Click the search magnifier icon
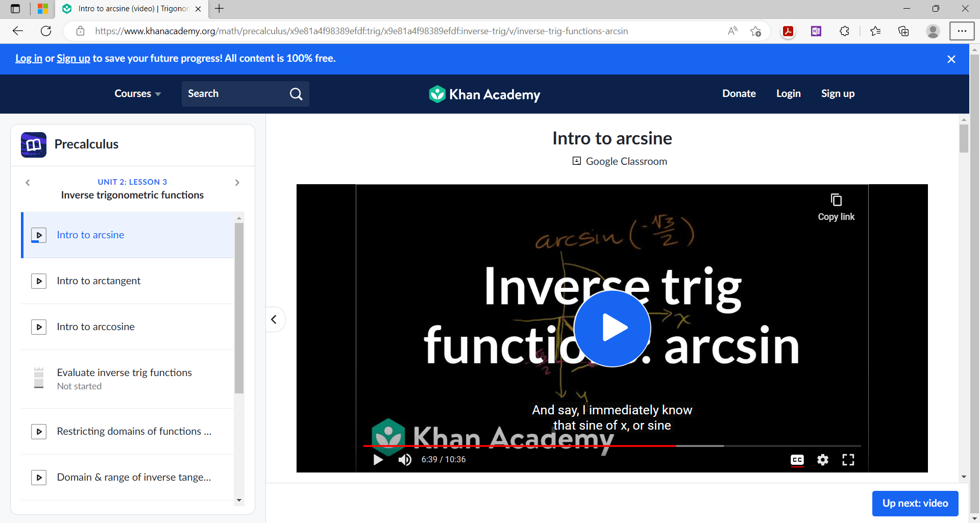This screenshot has width=980, height=523. tap(296, 94)
